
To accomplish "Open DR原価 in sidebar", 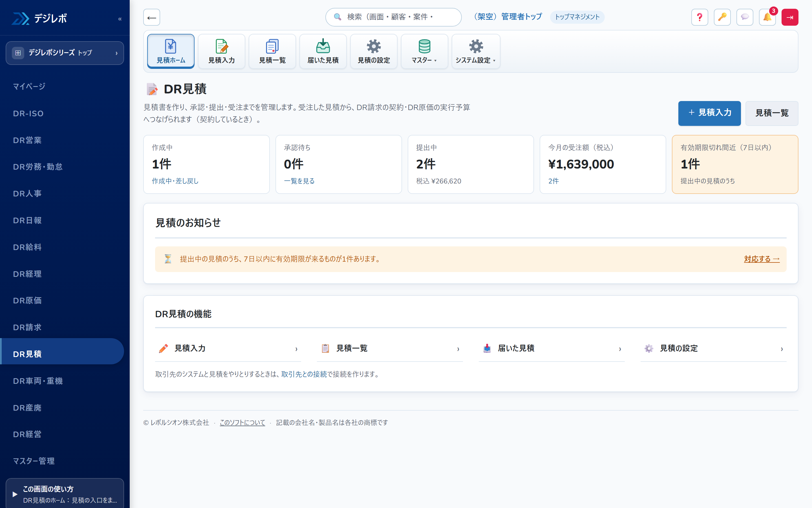I will 62,300.
